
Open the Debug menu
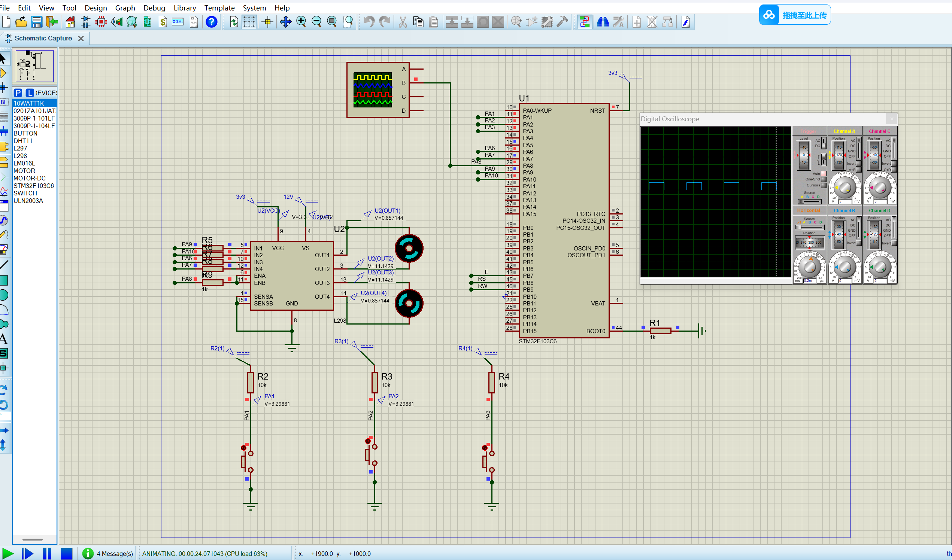(154, 7)
